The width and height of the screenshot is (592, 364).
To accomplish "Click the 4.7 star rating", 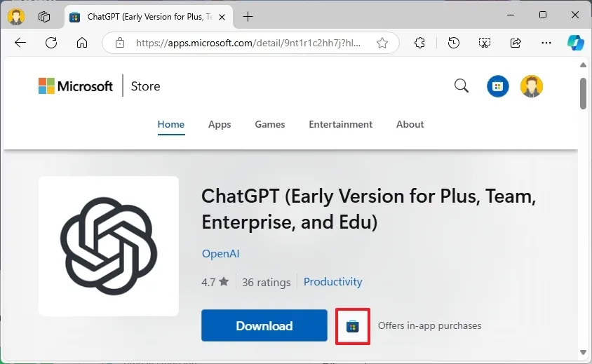I will [215, 282].
